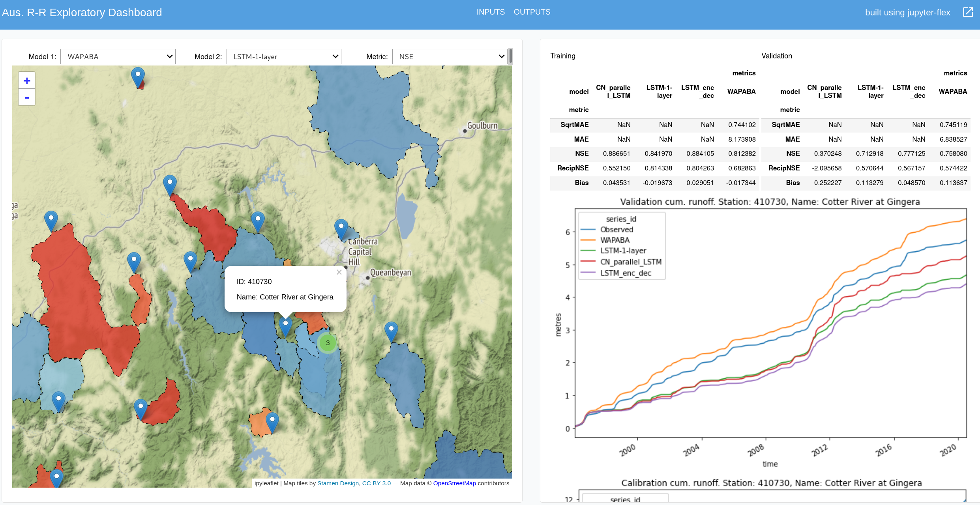Click the Validation MAE WAPABA value 6.838527
This screenshot has width=980, height=505.
953,139
